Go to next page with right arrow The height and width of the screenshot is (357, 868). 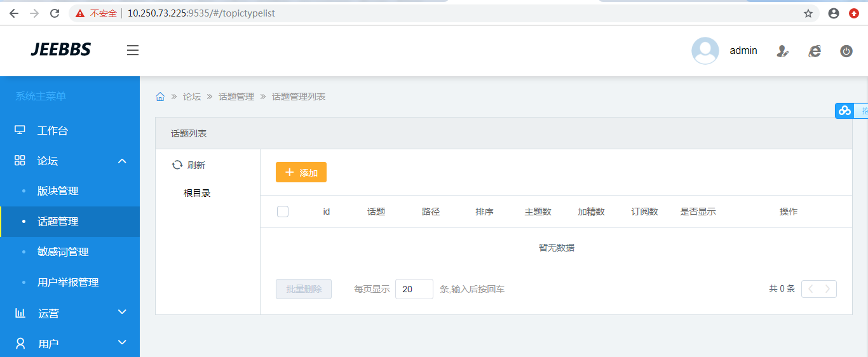pos(827,288)
